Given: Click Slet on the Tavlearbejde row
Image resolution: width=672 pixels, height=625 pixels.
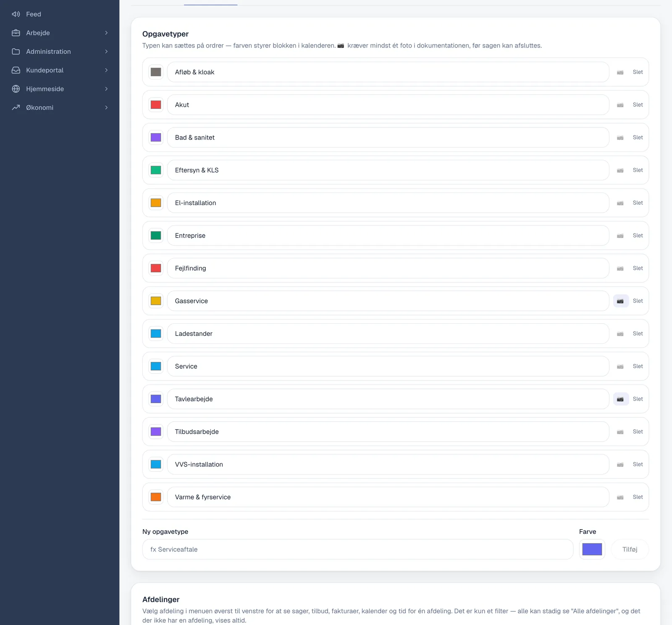Looking at the screenshot, I should 638,399.
